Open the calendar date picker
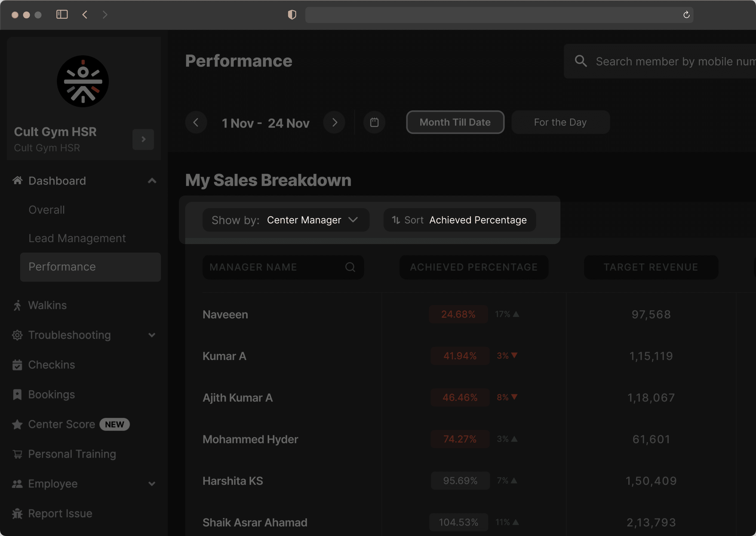Screen dimensions: 756x536 pos(374,123)
